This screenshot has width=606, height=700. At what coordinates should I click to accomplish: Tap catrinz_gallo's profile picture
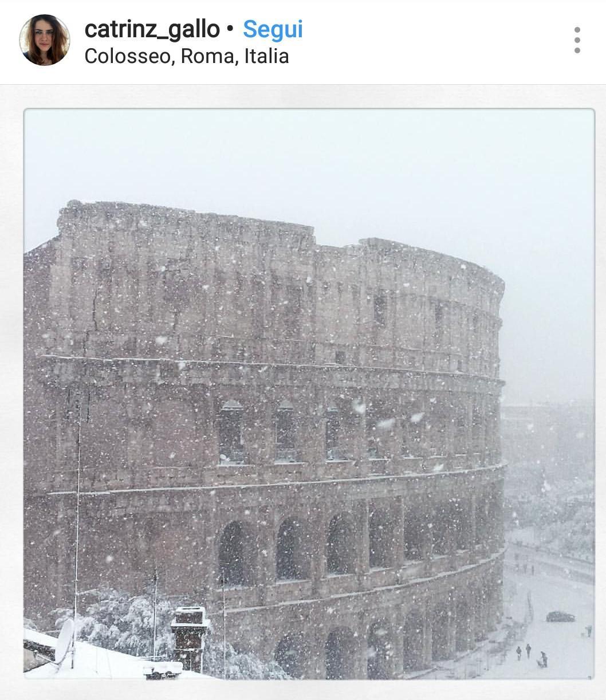pos(45,40)
